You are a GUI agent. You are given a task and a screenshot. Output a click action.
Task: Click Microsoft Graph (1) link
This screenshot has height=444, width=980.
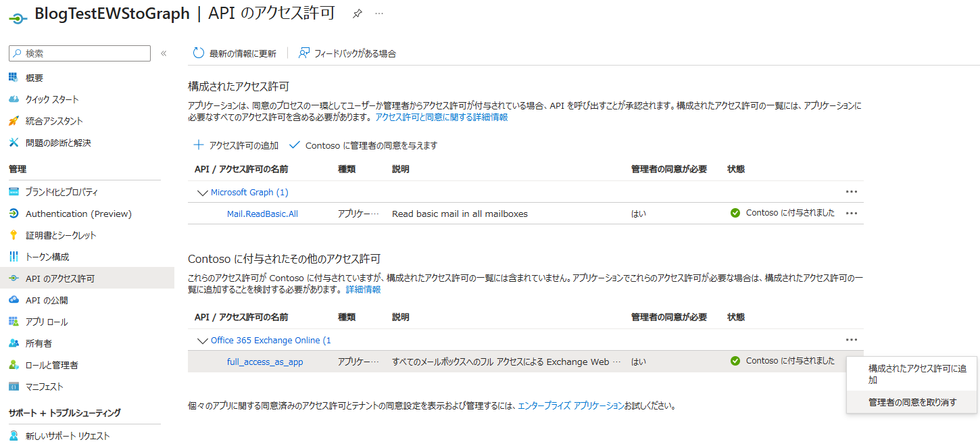point(249,192)
